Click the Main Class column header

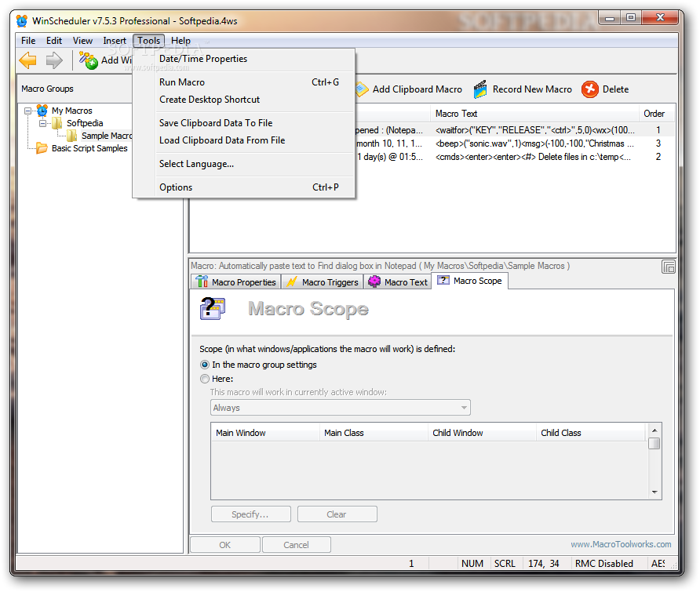(374, 433)
